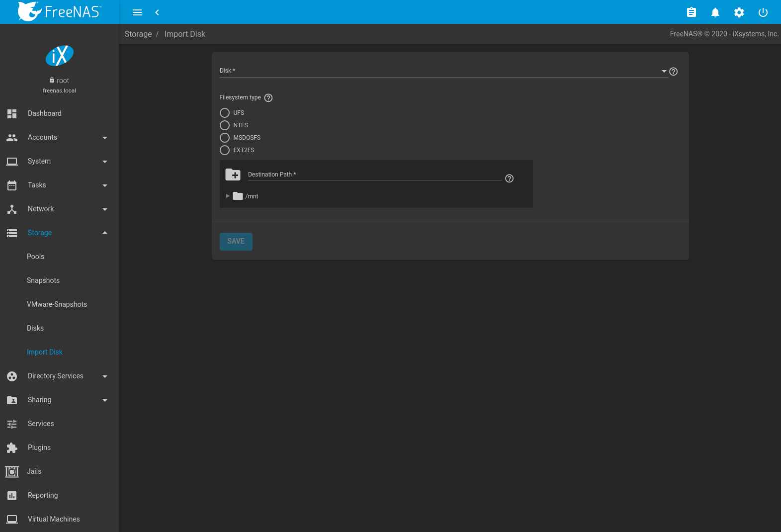Viewport: 781px width, 532px height.
Task: Click the back chevron in header
Action: pos(157,12)
